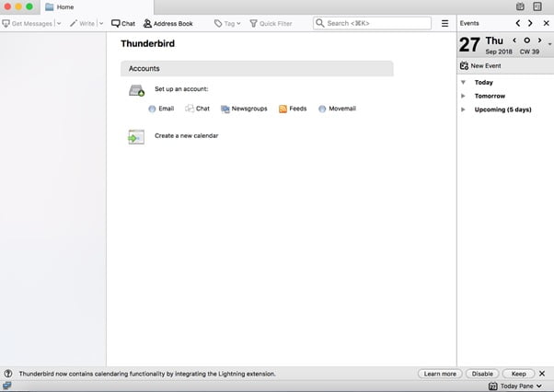
Task: Click the Write button
Action: [82, 23]
